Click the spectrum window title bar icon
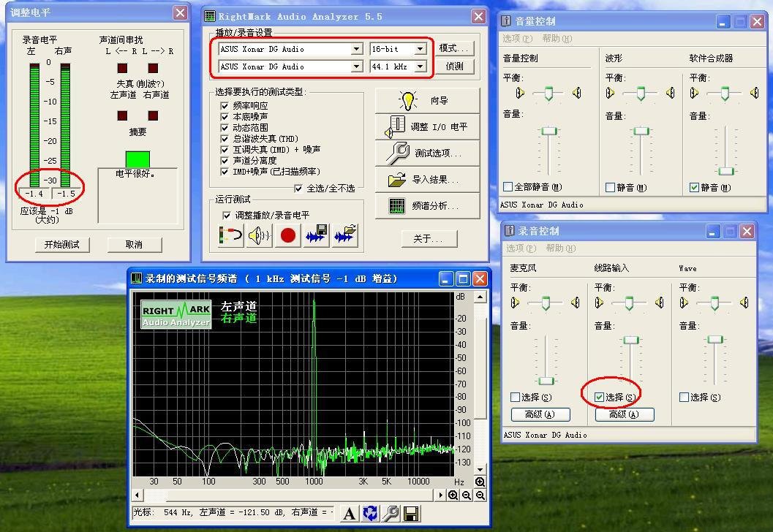Screen dimensions: 773x532 pos(136,279)
